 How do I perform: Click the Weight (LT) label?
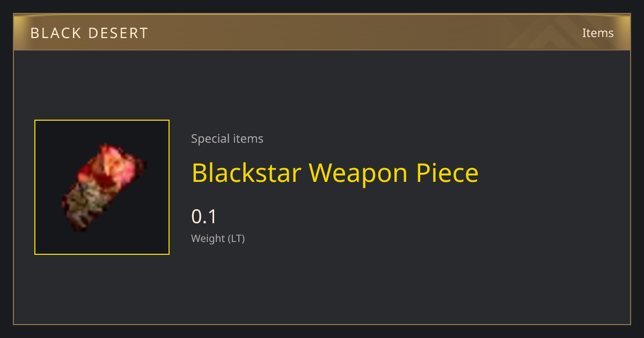coord(218,239)
